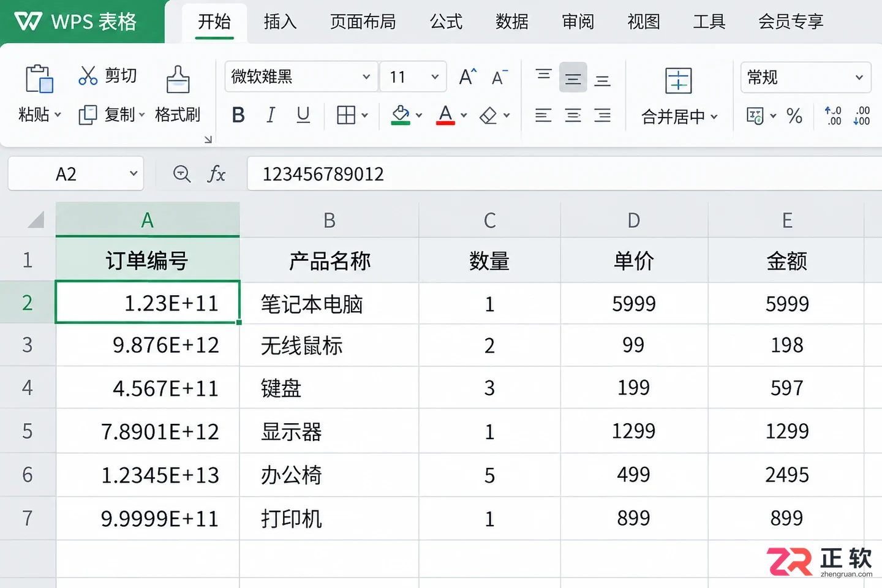Expand the fill color dropdown arrow
The width and height of the screenshot is (882, 588).
pos(419,115)
